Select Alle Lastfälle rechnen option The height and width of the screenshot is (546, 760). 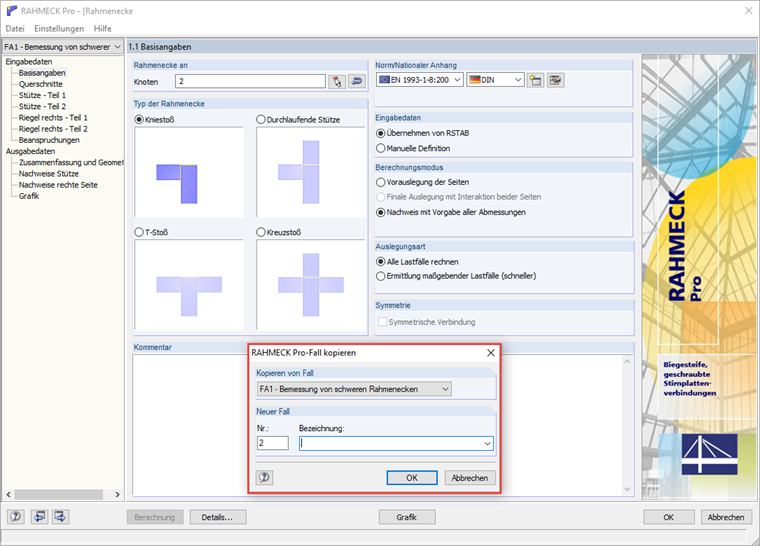pyautogui.click(x=380, y=262)
